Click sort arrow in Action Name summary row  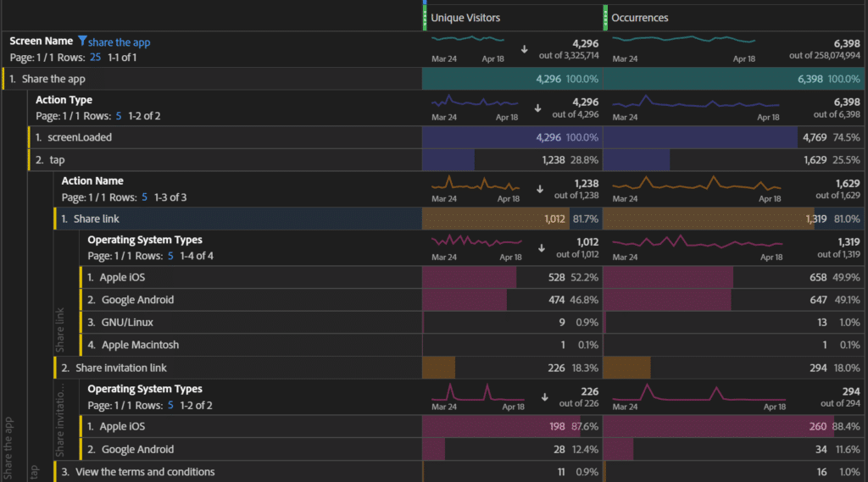pyautogui.click(x=540, y=189)
